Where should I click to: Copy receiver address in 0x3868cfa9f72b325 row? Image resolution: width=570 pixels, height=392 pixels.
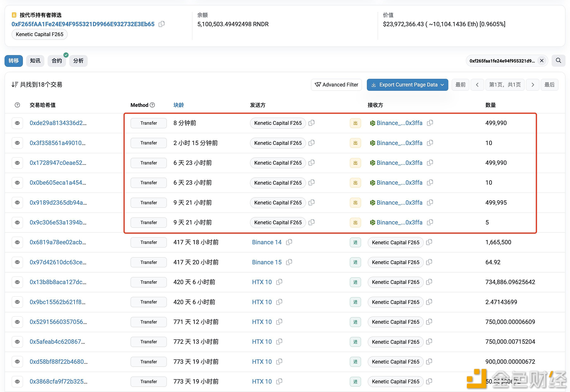(x=429, y=381)
